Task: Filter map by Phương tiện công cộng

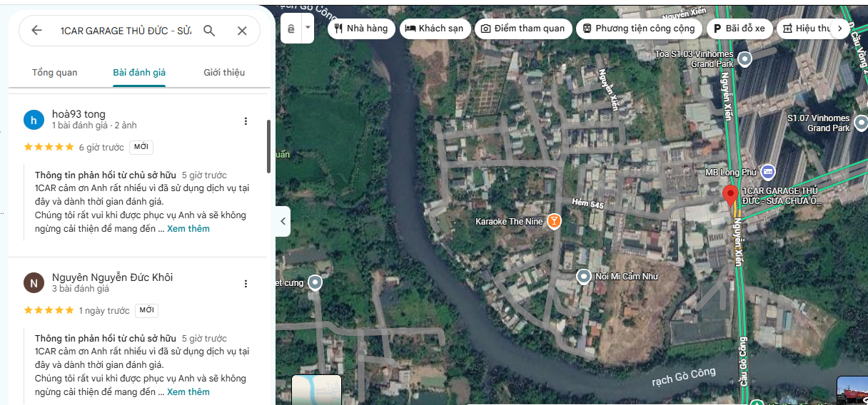Action: (638, 29)
